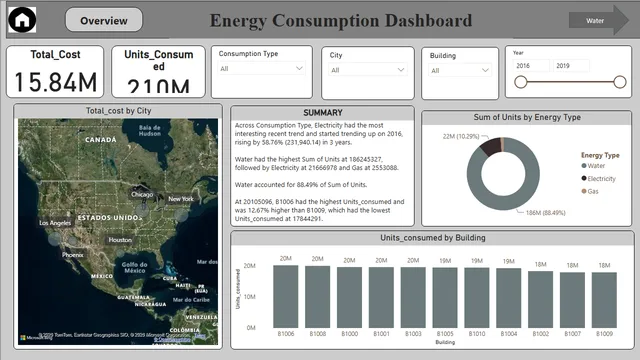
Task: Click the 22M (10.29%) data label
Action: (x=461, y=136)
